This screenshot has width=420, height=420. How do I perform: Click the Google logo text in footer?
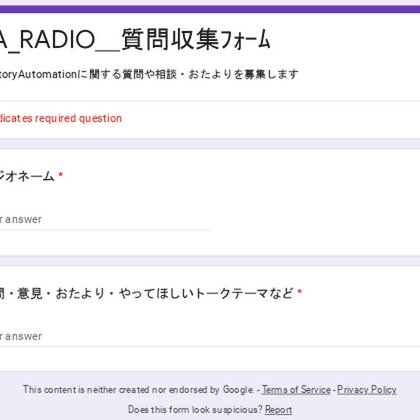tap(238, 390)
